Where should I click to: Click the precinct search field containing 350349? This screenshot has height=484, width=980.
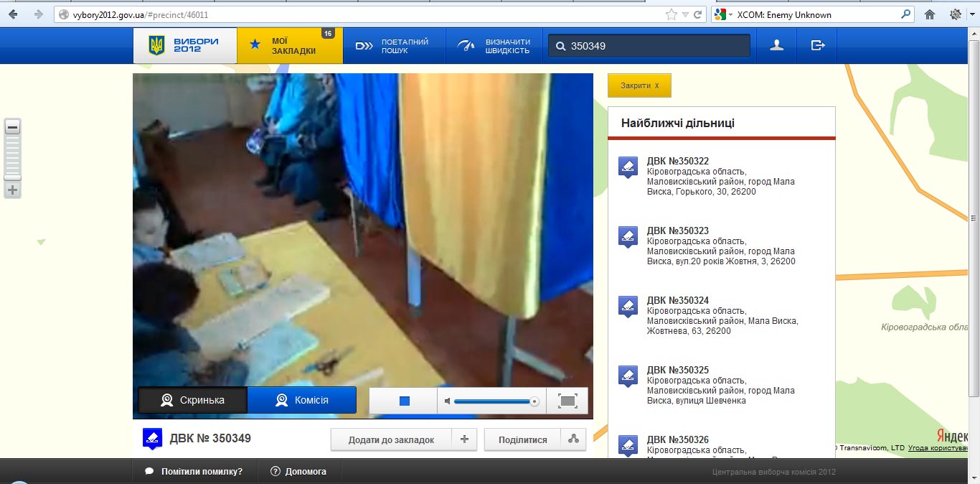click(x=656, y=46)
